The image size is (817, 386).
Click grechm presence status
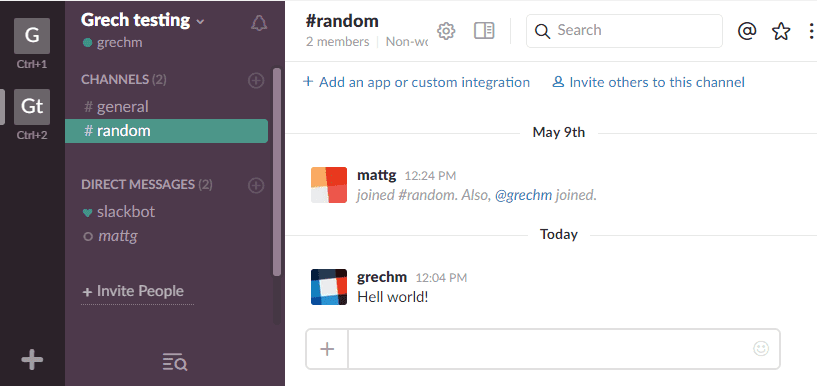point(113,43)
